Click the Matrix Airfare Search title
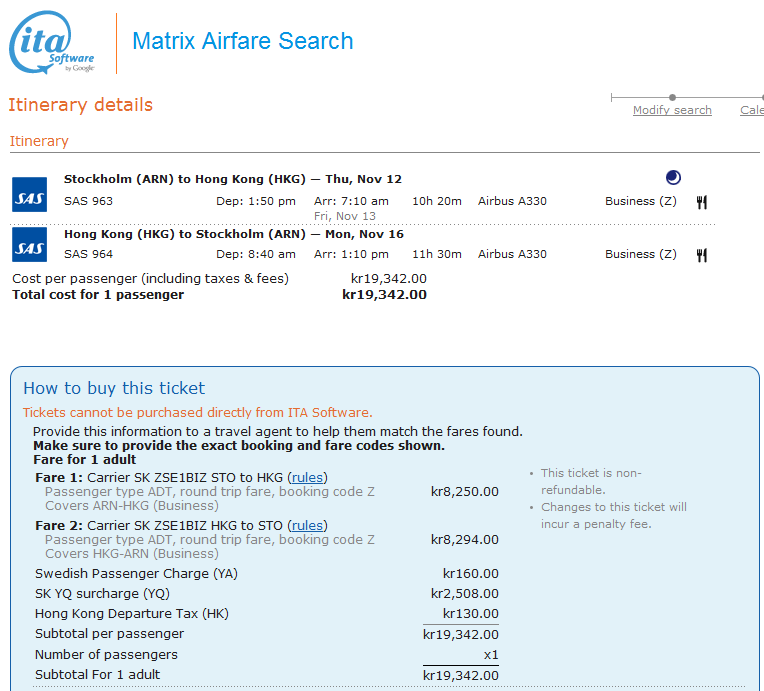 (x=243, y=42)
